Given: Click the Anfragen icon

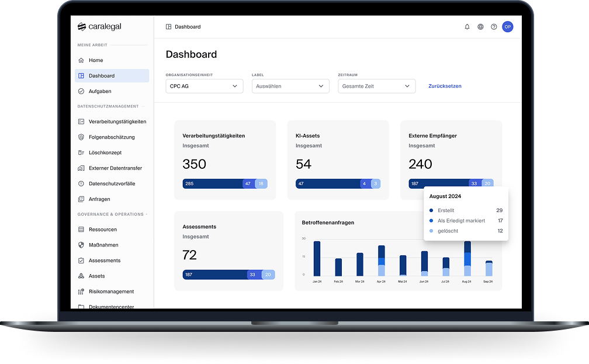Looking at the screenshot, I should pyautogui.click(x=81, y=199).
